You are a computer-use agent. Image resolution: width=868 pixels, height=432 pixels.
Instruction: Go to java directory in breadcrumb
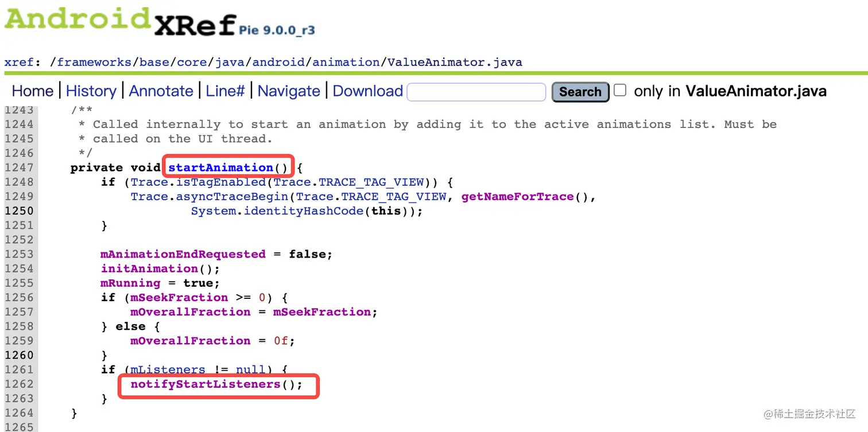click(230, 62)
